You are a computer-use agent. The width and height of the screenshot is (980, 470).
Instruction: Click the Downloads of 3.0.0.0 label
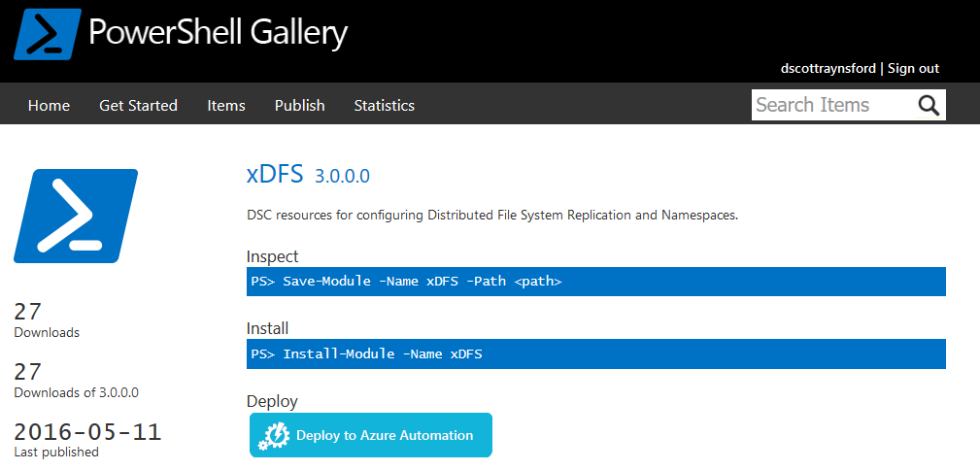click(x=77, y=393)
